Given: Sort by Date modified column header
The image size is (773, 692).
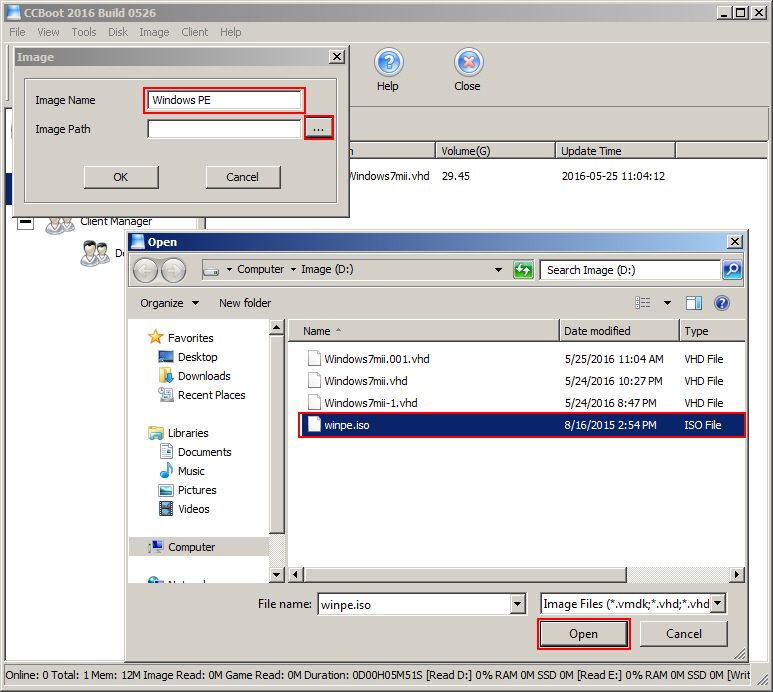Looking at the screenshot, I should click(620, 331).
